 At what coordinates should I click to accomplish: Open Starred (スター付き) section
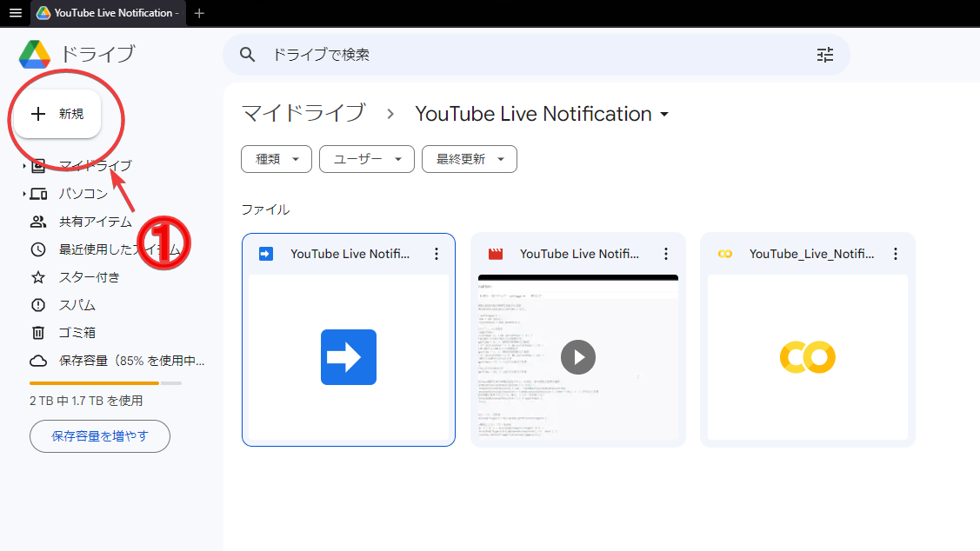pos(38,276)
